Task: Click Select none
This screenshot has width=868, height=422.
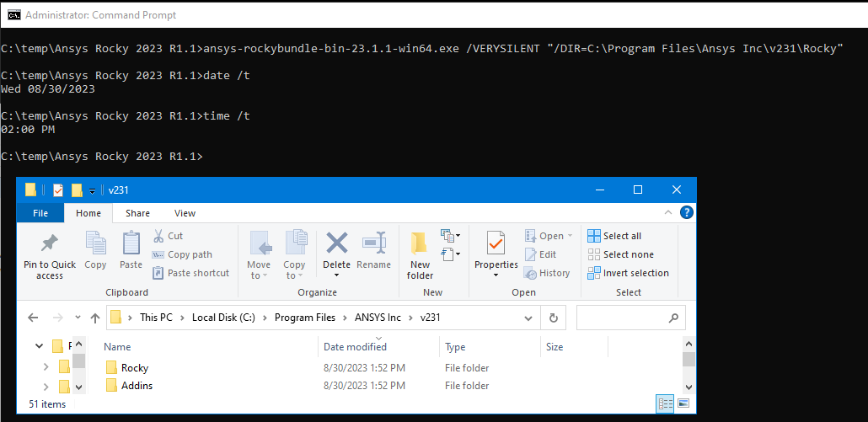Action: point(620,254)
